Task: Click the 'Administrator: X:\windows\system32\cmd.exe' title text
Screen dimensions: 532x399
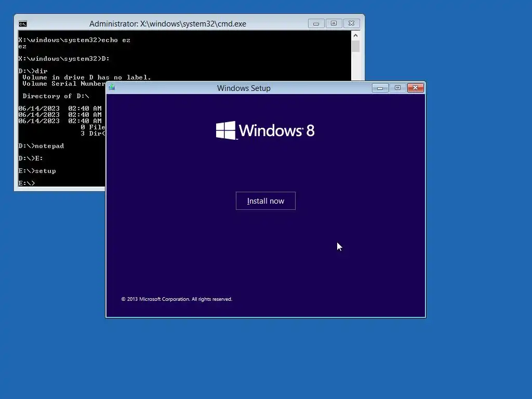Action: point(168,24)
